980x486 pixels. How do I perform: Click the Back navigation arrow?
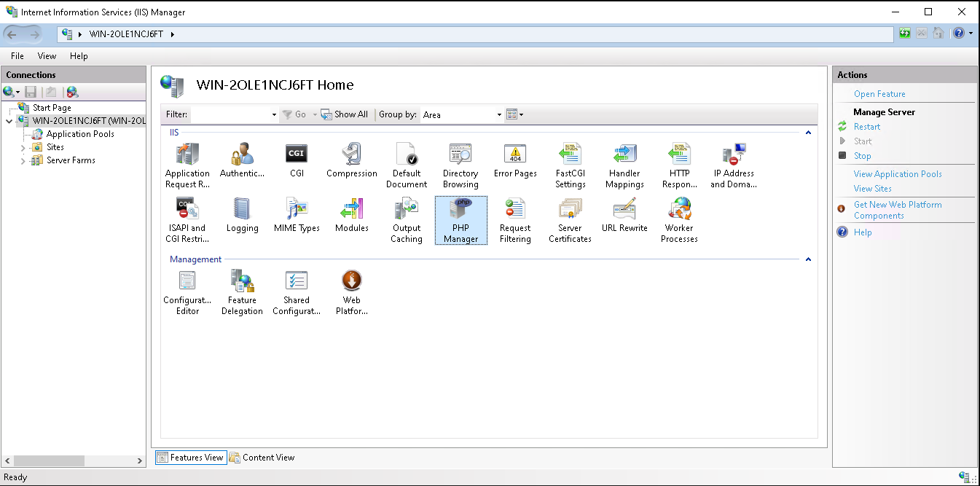[12, 34]
